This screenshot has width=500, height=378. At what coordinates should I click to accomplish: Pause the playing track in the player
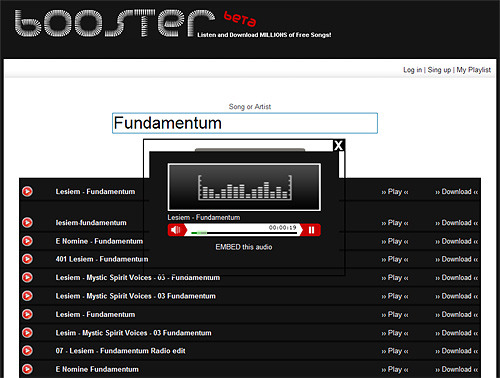tap(311, 230)
